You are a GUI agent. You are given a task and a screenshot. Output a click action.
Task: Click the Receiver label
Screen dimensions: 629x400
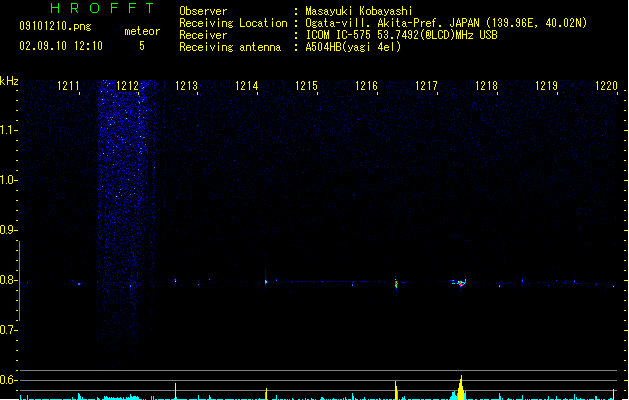(x=203, y=35)
